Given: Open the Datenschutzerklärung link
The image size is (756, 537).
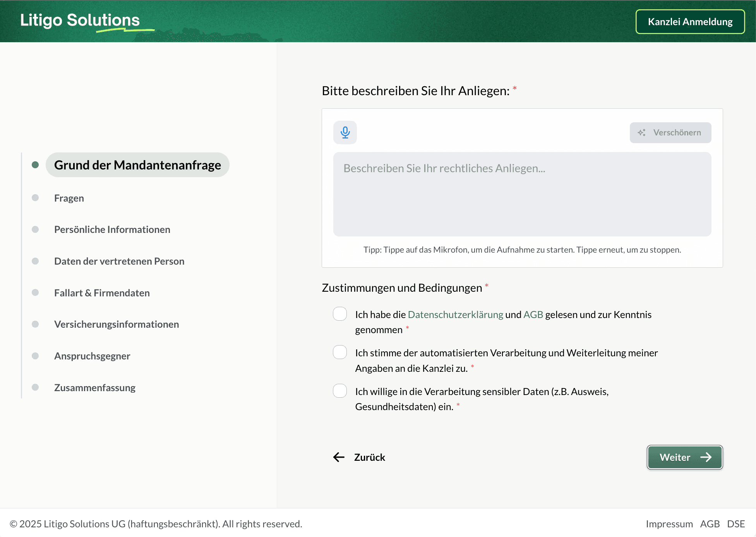Looking at the screenshot, I should 455,314.
